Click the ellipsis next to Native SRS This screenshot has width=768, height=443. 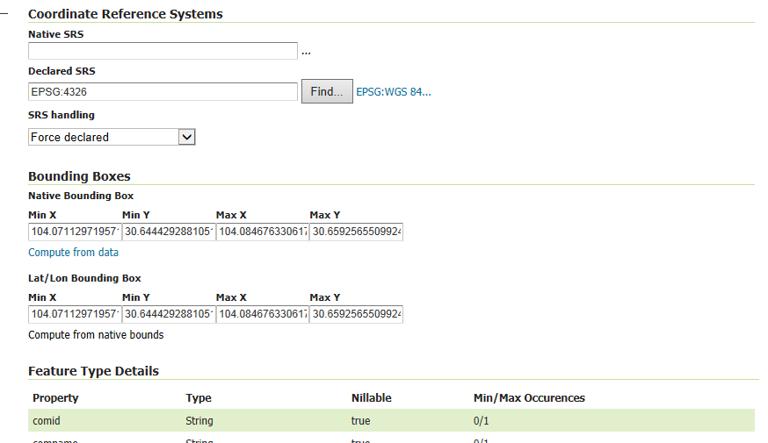click(306, 52)
